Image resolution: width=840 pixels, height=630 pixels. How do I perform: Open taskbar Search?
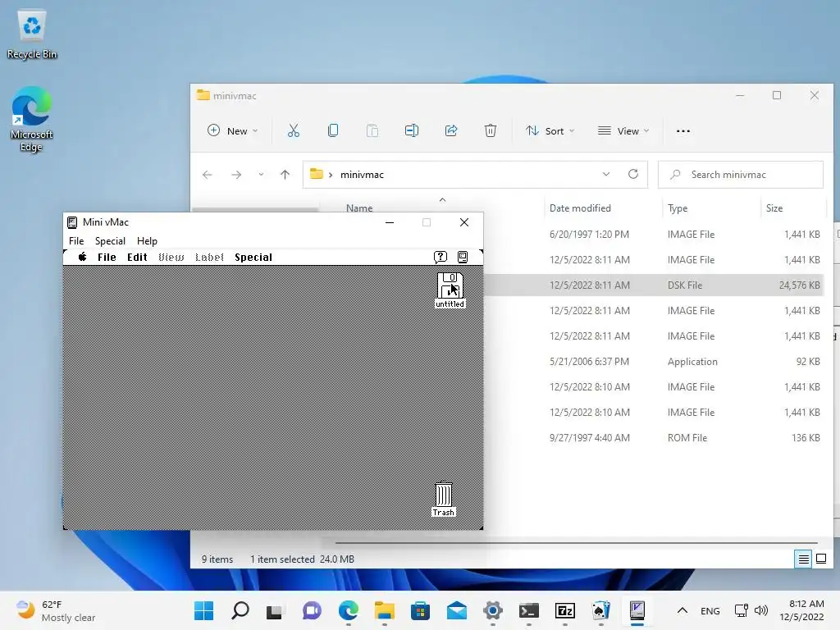pos(240,610)
